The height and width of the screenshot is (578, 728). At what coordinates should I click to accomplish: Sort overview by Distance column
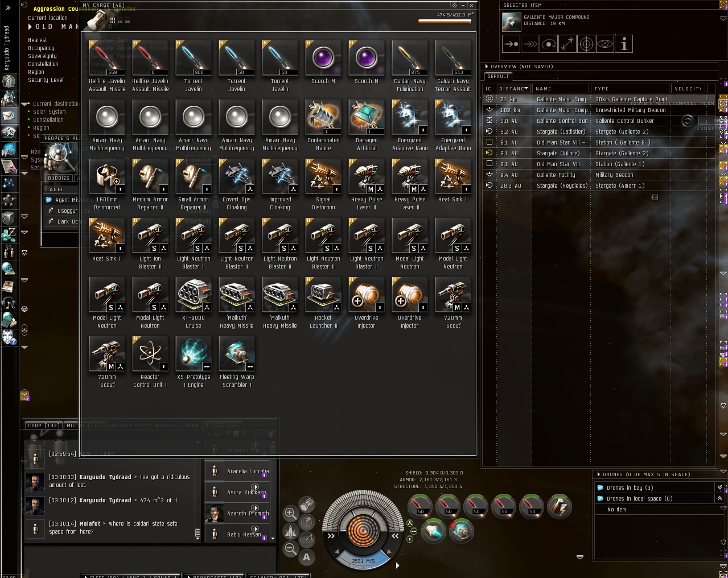(513, 89)
